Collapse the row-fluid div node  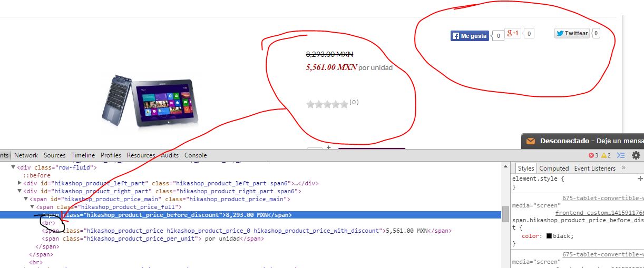coord(14,167)
